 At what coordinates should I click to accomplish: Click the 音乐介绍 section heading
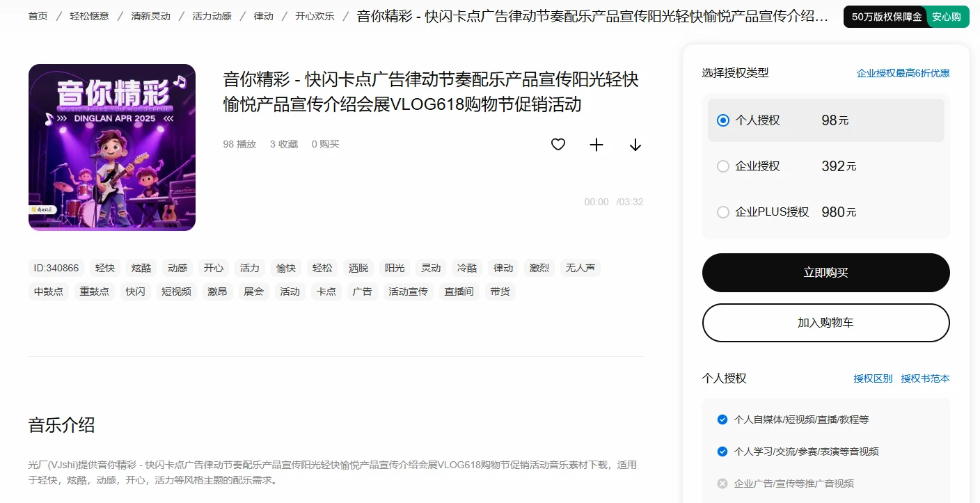[62, 425]
